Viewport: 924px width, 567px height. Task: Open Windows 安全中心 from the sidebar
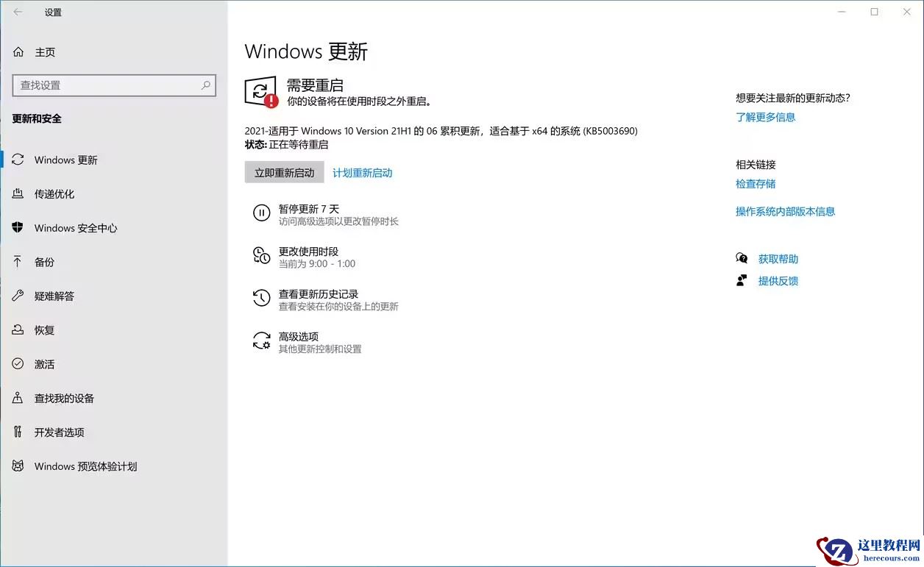click(76, 228)
